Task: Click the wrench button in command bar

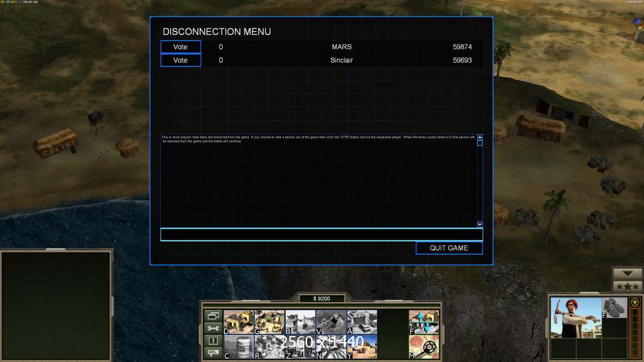Action: (x=213, y=328)
